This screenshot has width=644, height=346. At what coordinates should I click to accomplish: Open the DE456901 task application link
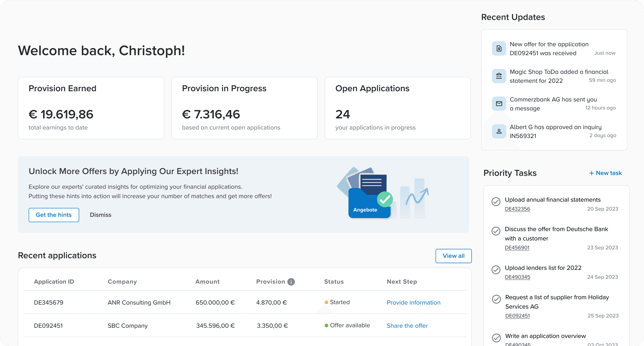pyautogui.click(x=517, y=248)
